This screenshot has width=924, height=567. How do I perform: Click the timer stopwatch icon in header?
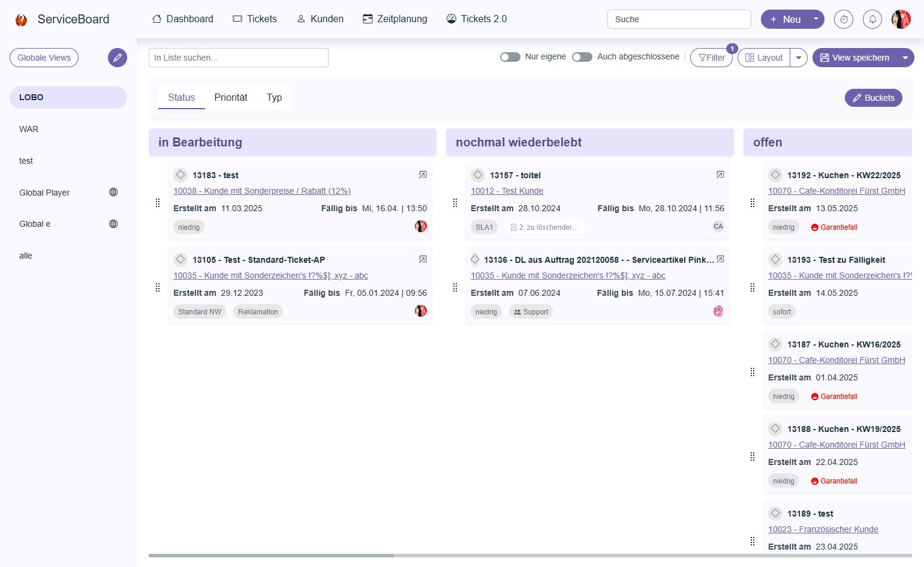coord(844,19)
